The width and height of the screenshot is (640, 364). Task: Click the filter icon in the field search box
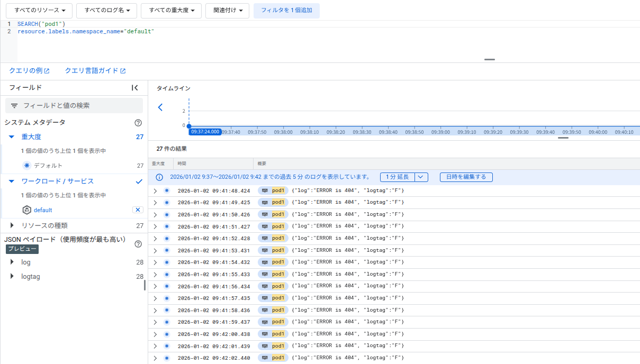coord(14,105)
